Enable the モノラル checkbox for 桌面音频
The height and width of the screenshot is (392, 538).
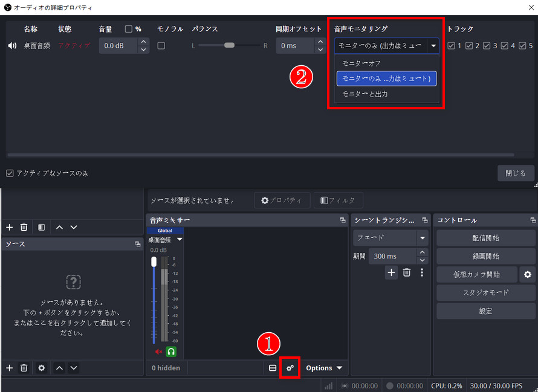pos(161,45)
